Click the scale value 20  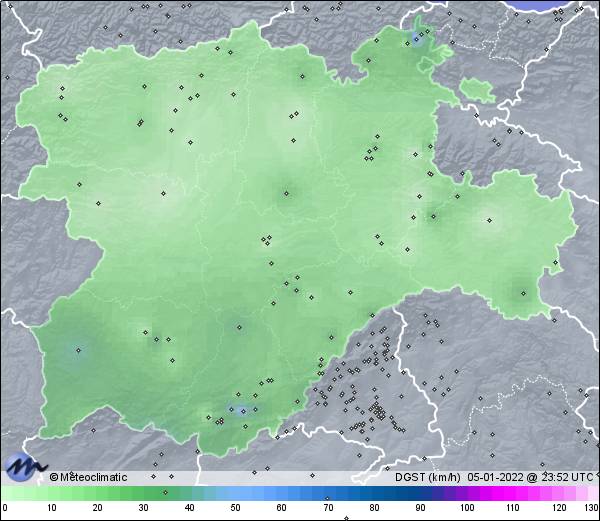pyautogui.click(x=98, y=508)
